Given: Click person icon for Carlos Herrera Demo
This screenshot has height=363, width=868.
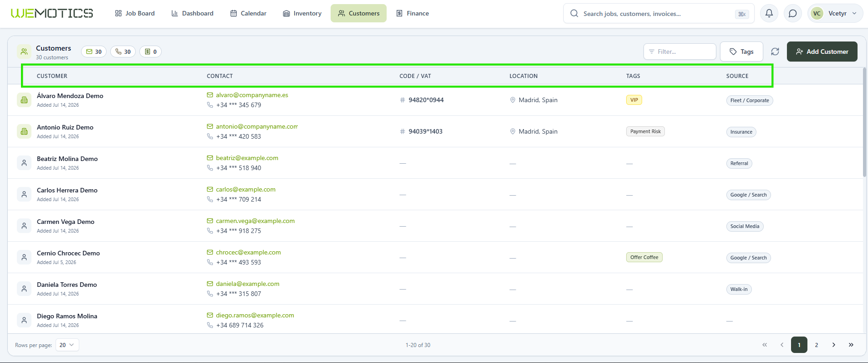Looking at the screenshot, I should (24, 194).
